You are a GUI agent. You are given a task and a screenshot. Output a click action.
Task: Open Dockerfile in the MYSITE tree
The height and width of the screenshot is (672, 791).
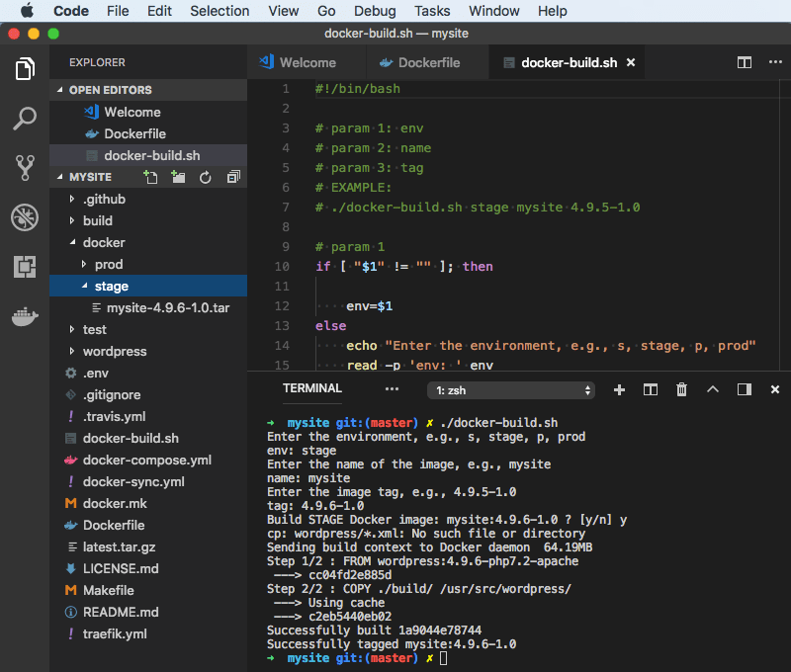coord(148,526)
